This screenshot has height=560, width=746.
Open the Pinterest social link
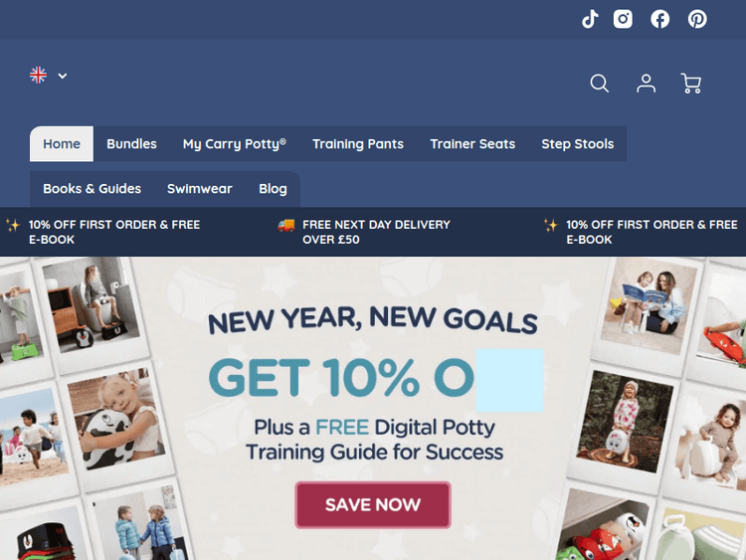click(x=697, y=19)
